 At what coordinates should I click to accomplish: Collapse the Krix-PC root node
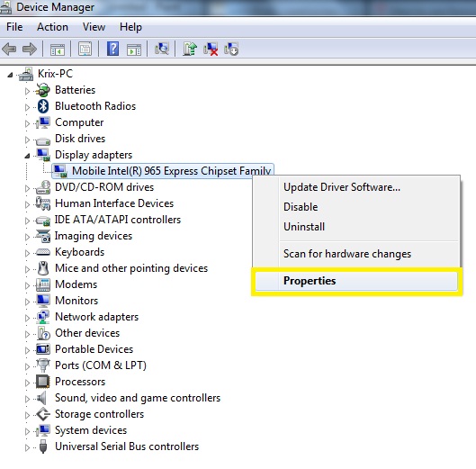point(10,75)
